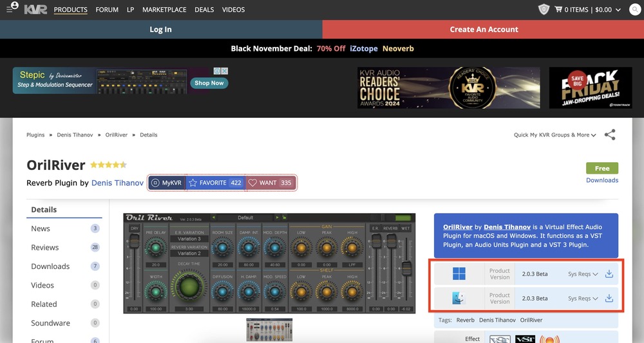Click the search magnifier icon
The image size is (644, 343).
634,10
